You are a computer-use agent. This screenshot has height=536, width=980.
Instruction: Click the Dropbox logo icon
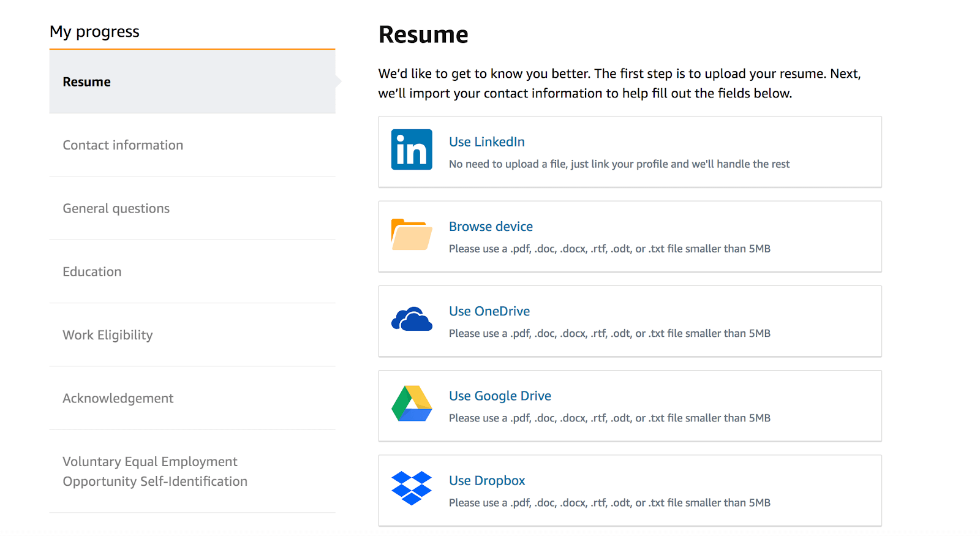[x=412, y=488]
